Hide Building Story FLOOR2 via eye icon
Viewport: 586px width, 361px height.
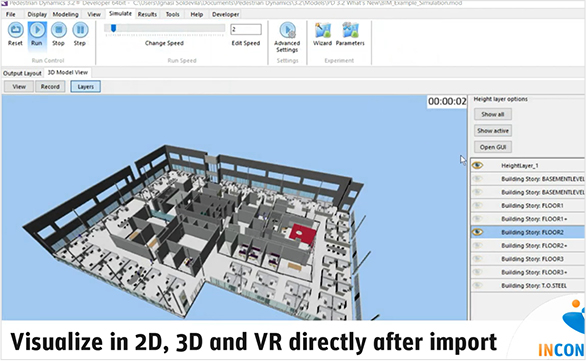click(477, 232)
